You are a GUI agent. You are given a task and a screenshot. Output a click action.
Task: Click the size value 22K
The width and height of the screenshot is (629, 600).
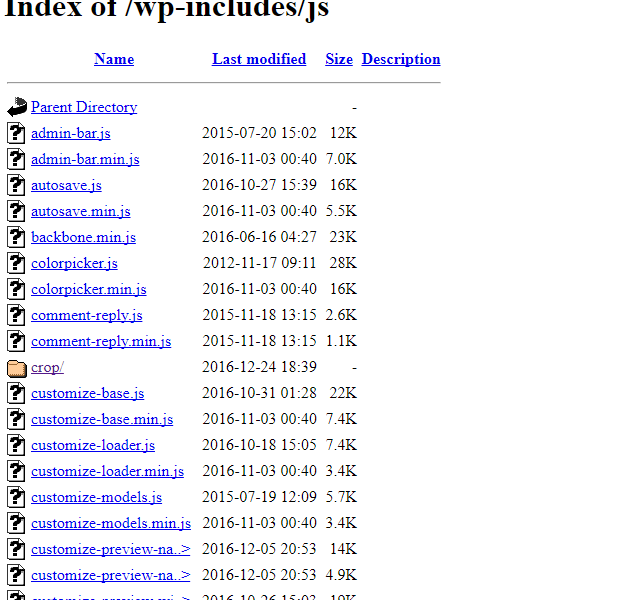point(343,393)
